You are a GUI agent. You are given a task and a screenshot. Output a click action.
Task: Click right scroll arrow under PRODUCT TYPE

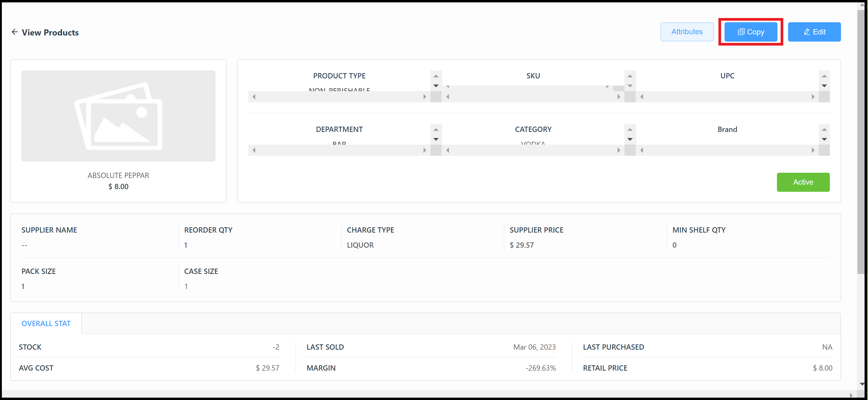tap(425, 97)
